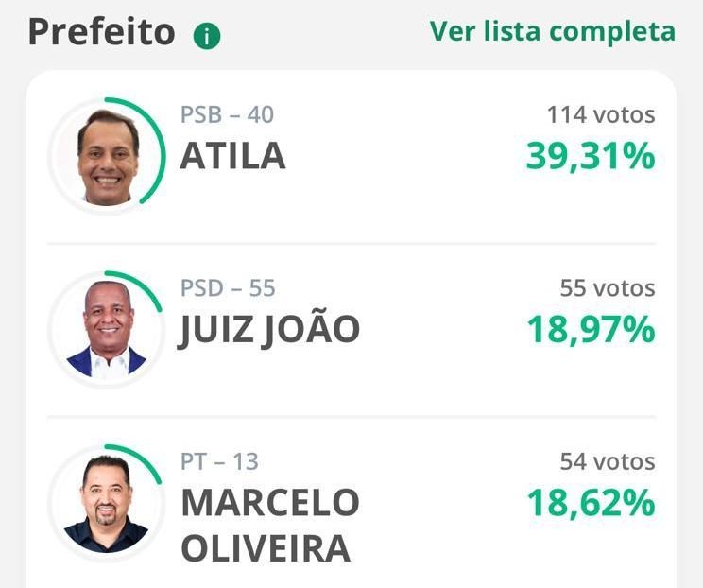Click the 39,31% percentage
Viewport: 703px width, 588px height.
(x=590, y=157)
